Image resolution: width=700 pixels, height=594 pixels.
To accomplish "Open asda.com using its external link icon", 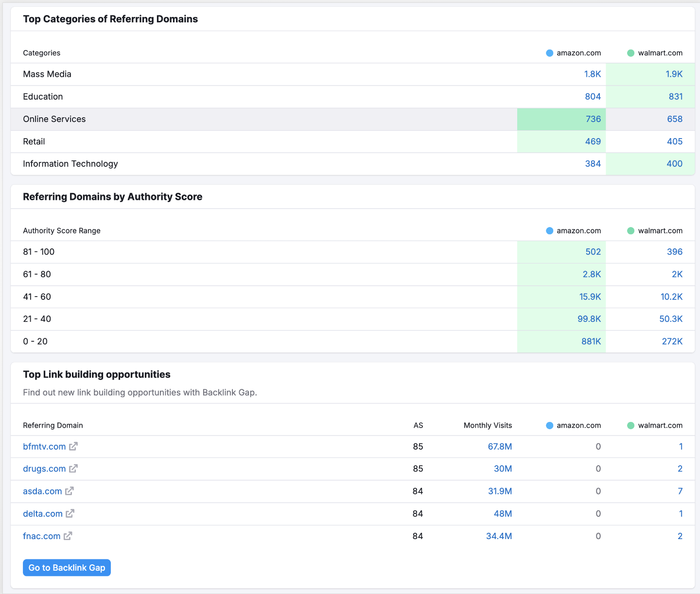I will coord(69,491).
